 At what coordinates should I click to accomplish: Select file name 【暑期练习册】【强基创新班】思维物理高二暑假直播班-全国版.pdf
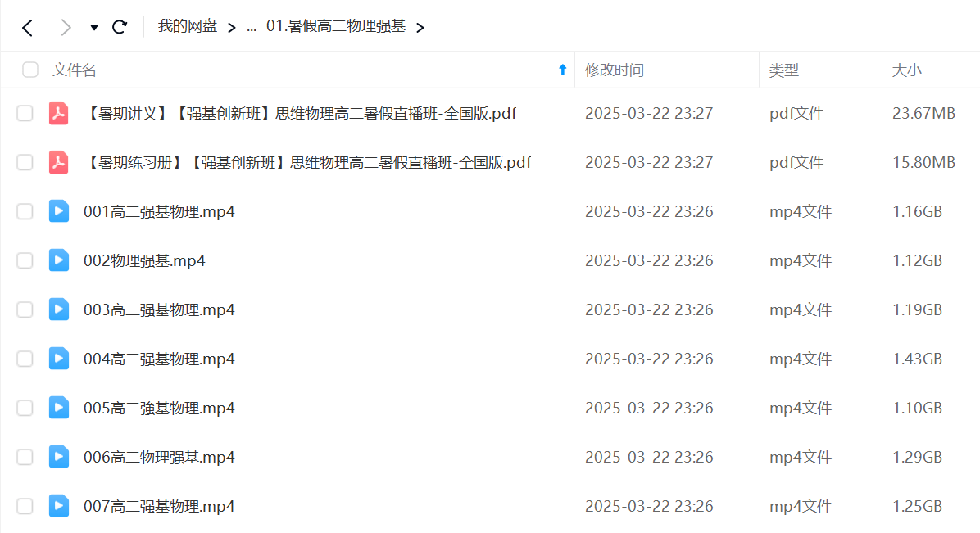[x=307, y=162]
